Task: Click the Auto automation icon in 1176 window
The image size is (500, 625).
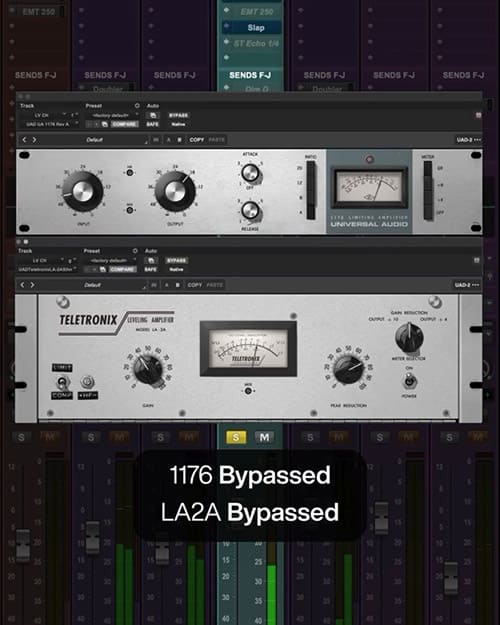Action: tap(153, 116)
